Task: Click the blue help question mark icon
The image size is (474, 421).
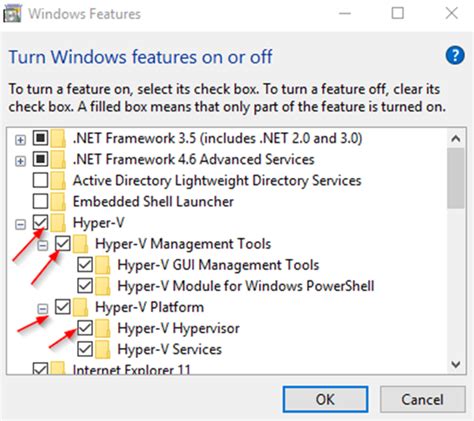Action: [455, 55]
